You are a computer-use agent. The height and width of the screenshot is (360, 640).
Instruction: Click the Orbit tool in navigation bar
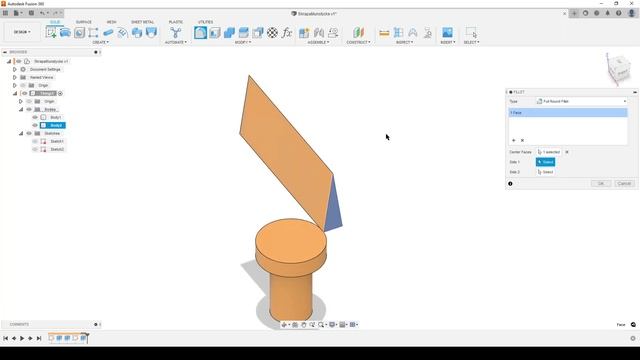coord(284,324)
